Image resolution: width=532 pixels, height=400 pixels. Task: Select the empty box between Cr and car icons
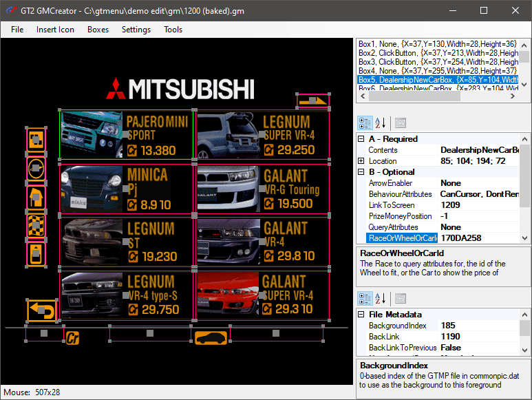(150, 333)
